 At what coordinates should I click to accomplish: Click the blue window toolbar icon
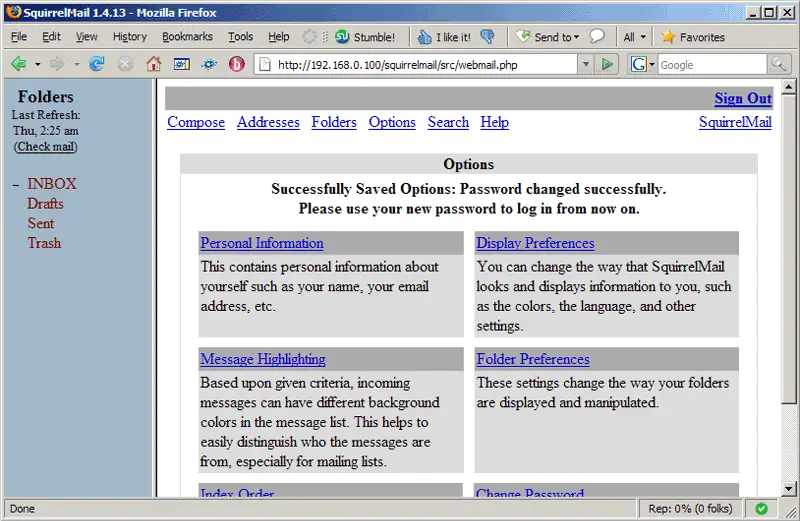click(182, 64)
